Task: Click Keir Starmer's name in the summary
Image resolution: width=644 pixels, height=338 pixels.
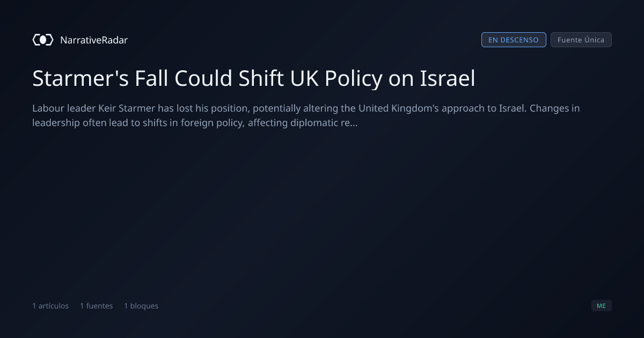Action: tap(127, 108)
